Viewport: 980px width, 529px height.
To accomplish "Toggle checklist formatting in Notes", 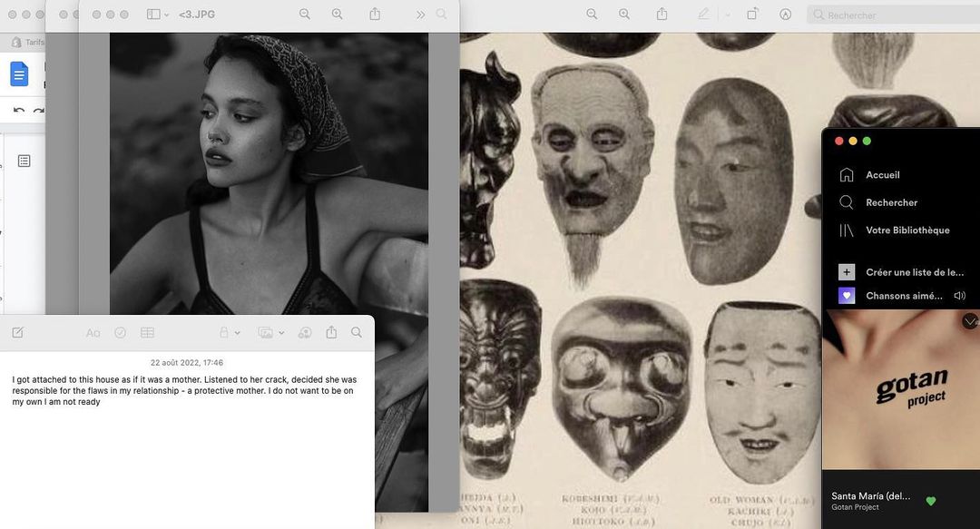I will [120, 333].
